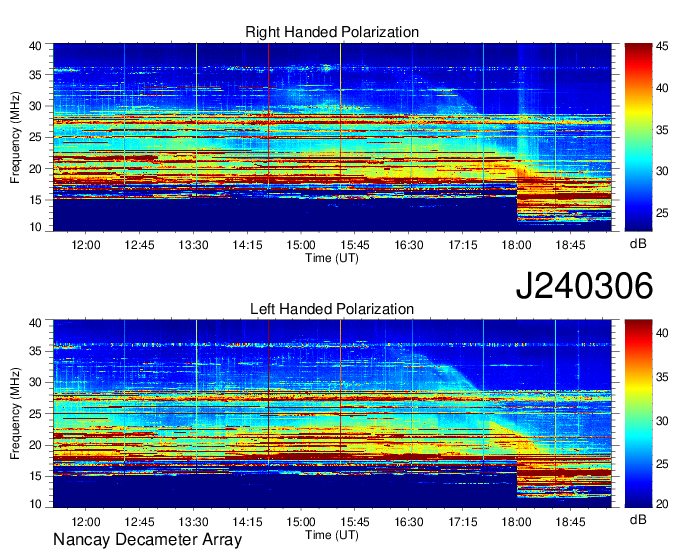
Task: Click the 18:45 tick label in bottom panel
Action: 570,522
